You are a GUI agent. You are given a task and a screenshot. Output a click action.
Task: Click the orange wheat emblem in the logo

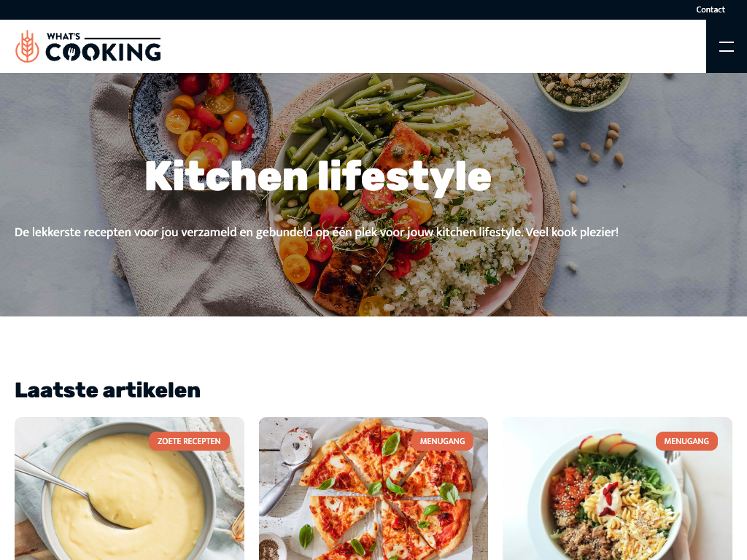point(27,46)
